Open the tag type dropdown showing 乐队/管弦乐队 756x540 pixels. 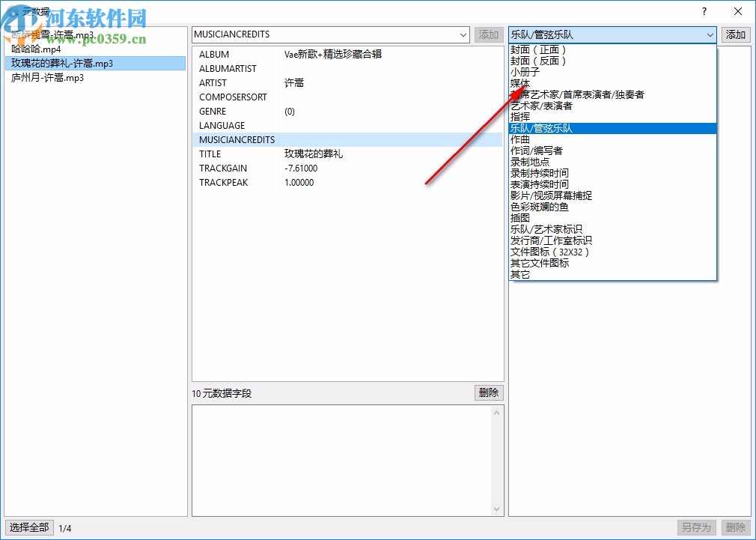(x=710, y=34)
